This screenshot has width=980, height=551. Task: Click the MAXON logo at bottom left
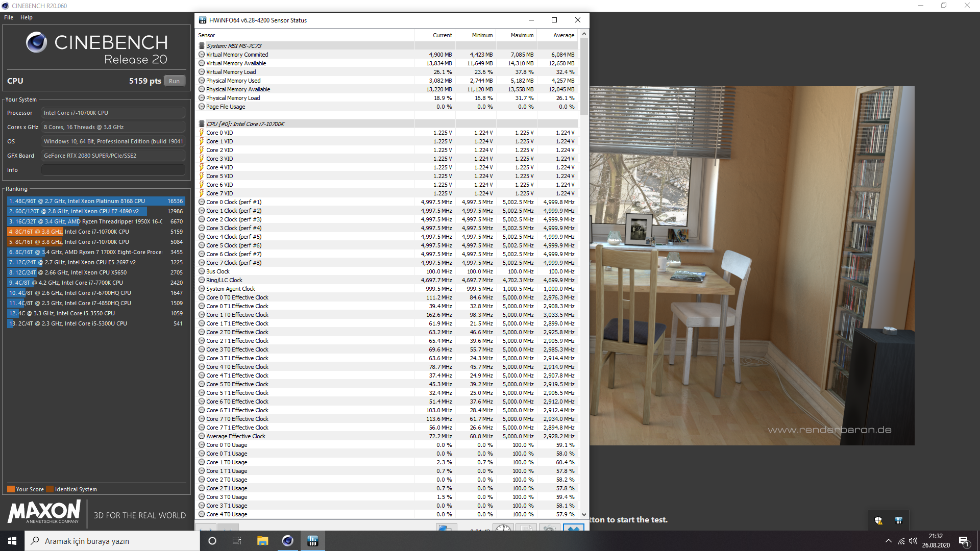(44, 512)
